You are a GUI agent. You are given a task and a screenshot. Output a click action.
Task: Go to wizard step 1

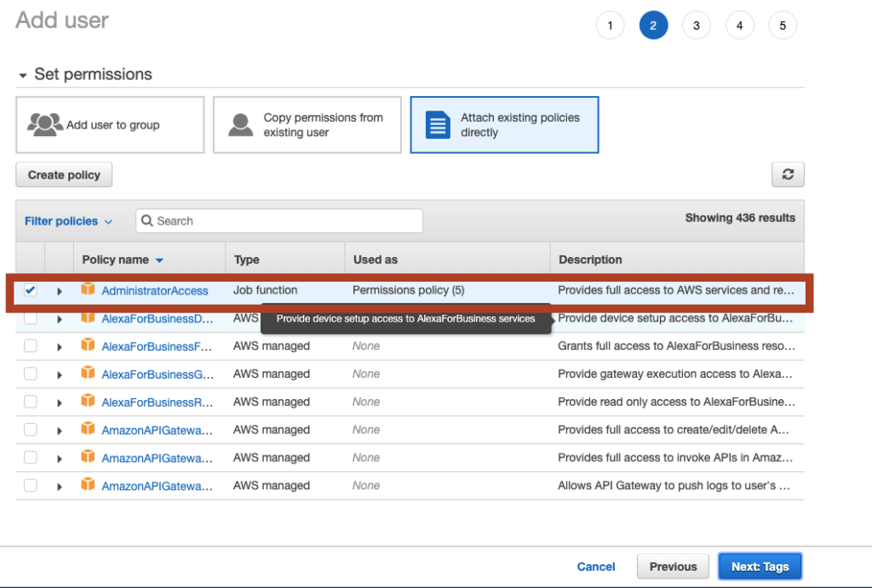point(610,26)
